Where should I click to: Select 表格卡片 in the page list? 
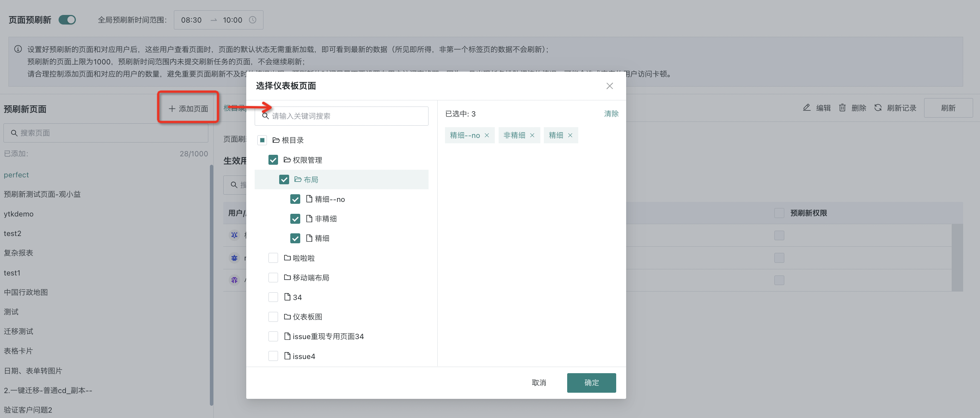pyautogui.click(x=18, y=351)
